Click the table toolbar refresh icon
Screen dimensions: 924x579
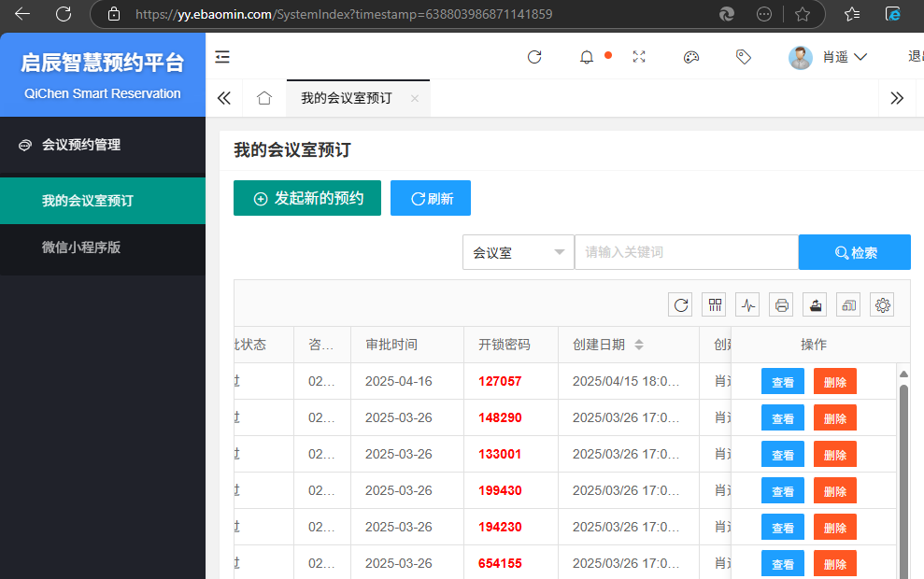tap(682, 304)
